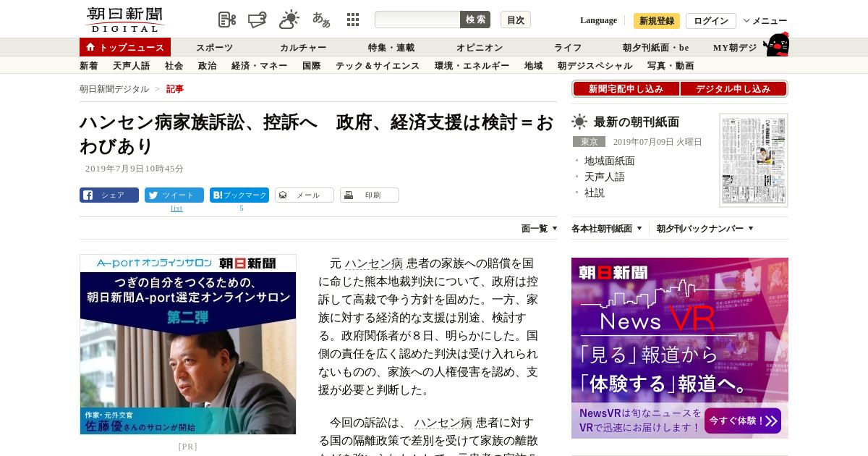Open the 環境・エネルギー submenu item
868x456 pixels.
[472, 66]
